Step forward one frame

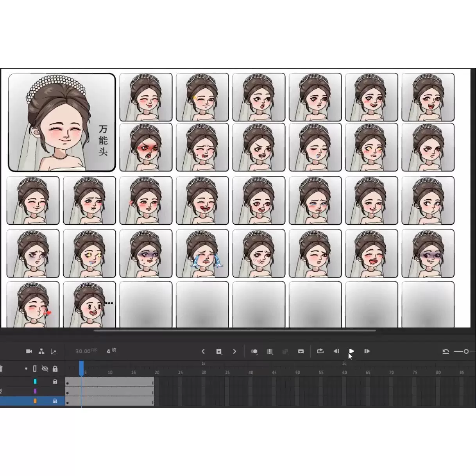tap(367, 351)
